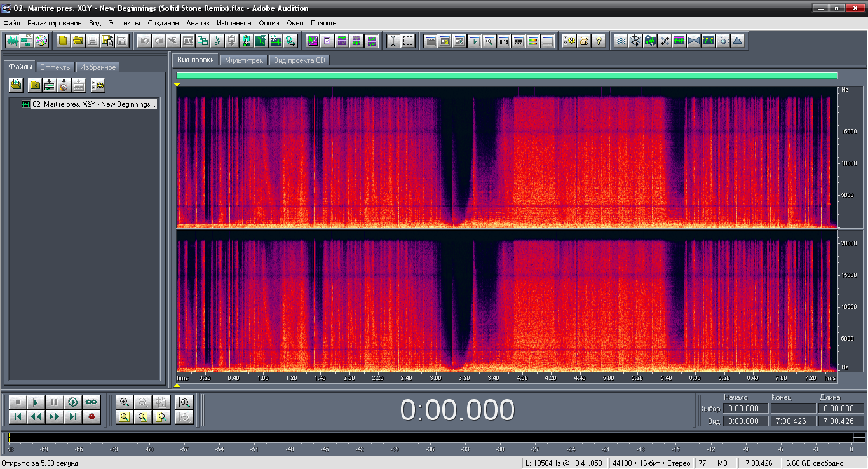868x469 pixels.
Task: Click the Import file icon in Files panel
Action: coord(16,85)
